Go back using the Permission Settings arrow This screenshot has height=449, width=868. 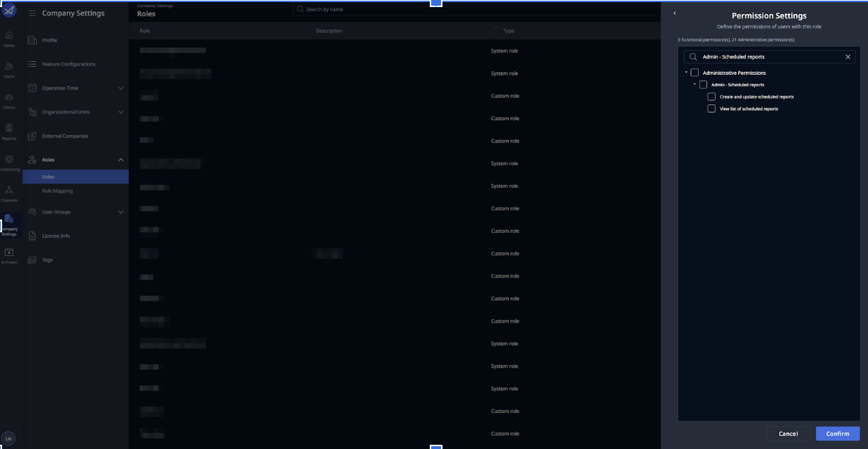point(675,13)
